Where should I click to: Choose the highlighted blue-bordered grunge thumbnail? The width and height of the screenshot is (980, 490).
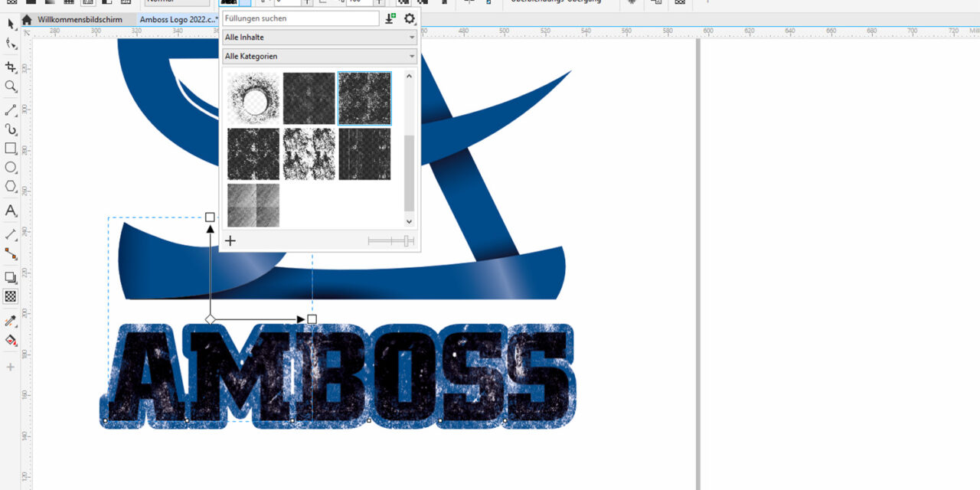(364, 98)
